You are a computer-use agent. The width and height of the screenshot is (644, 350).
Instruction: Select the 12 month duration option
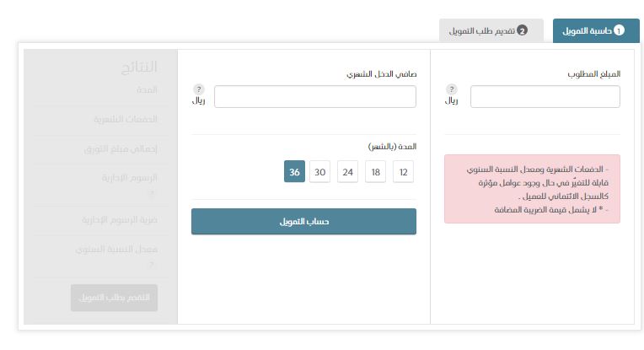click(x=403, y=172)
